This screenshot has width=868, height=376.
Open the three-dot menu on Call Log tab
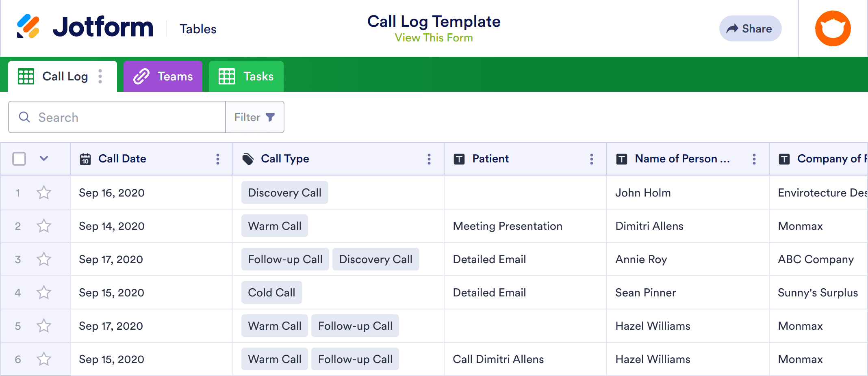[x=100, y=76]
